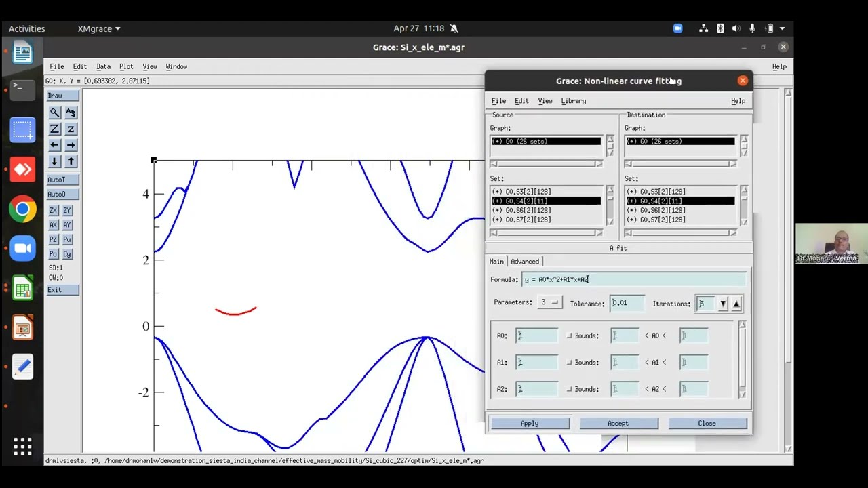Click the A0 initial value field
Screen dimensions: 868x488
pyautogui.click(x=537, y=335)
